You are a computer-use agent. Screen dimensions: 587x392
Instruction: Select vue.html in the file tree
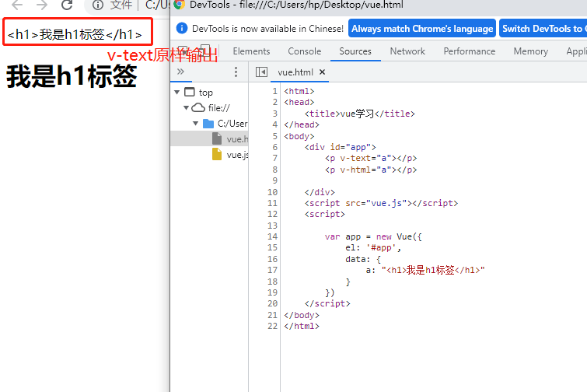[x=210, y=139]
